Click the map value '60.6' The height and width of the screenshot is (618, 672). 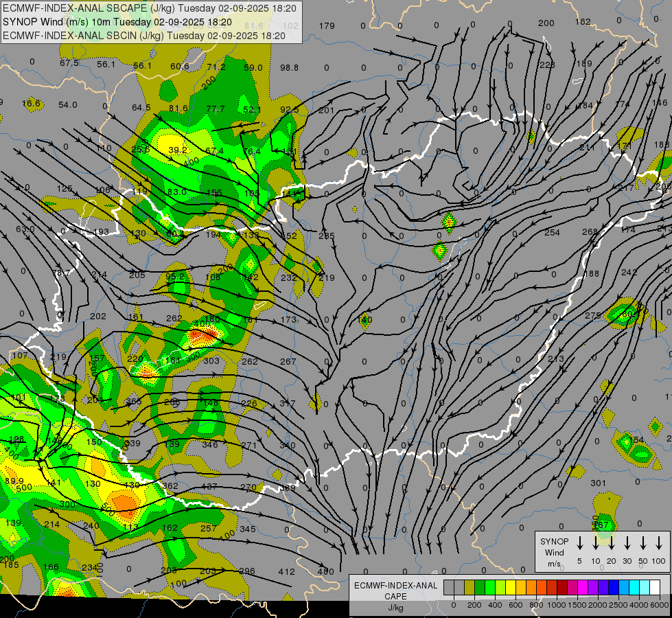[x=179, y=66]
